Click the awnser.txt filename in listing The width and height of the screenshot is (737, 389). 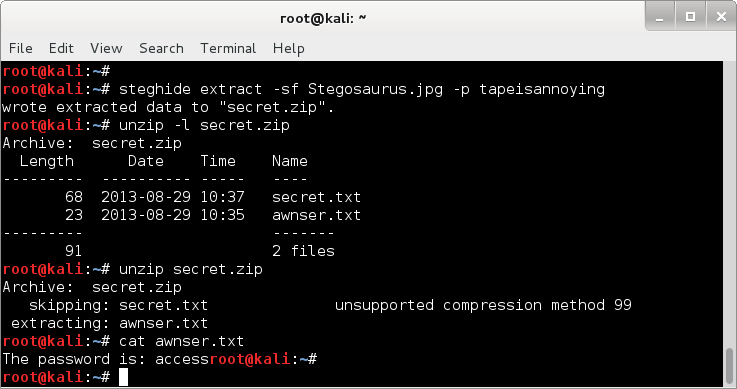click(316, 215)
